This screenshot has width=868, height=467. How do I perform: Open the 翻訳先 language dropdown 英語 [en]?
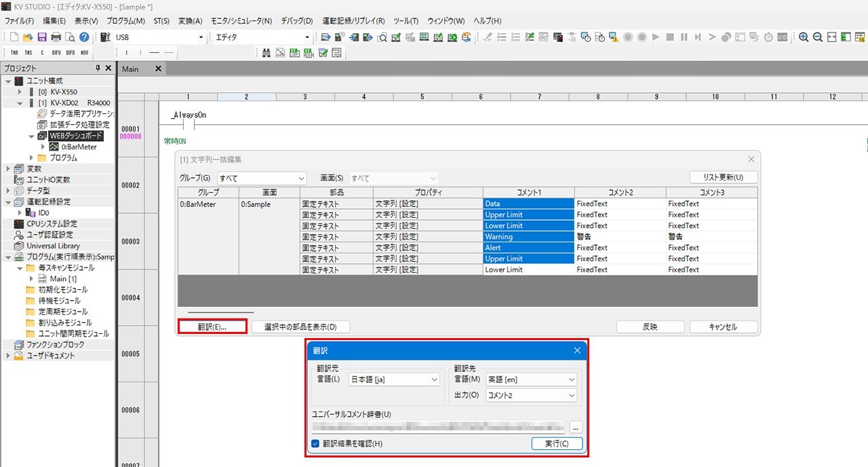click(x=532, y=380)
